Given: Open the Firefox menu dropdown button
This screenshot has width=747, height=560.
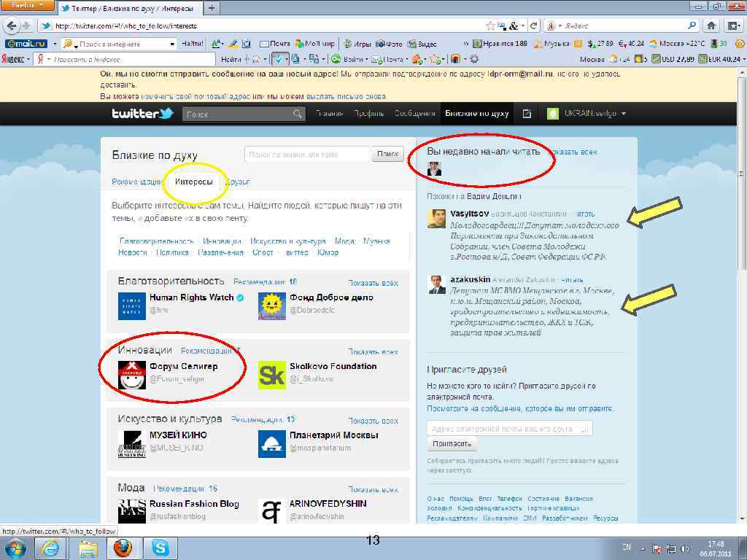Looking at the screenshot, I should click(27, 5).
